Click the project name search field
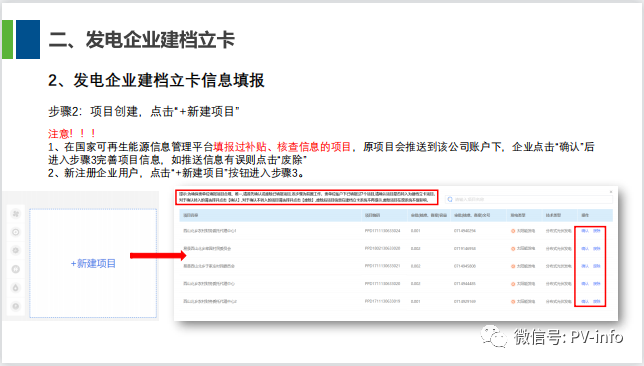644x366 pixels. (x=529, y=199)
